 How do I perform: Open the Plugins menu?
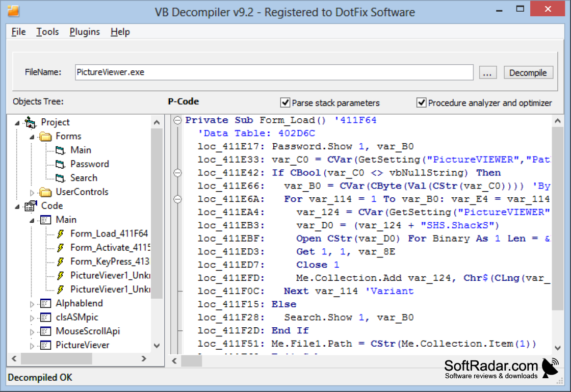click(x=85, y=32)
